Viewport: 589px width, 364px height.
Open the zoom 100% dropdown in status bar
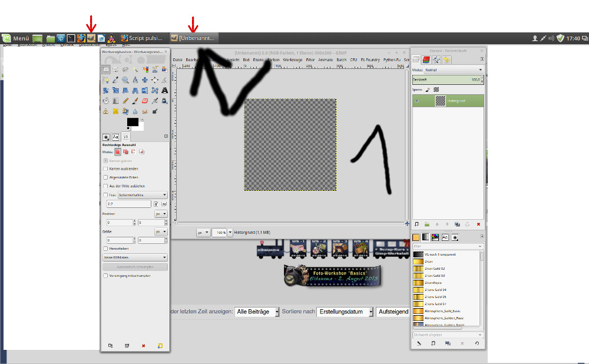tap(230, 233)
